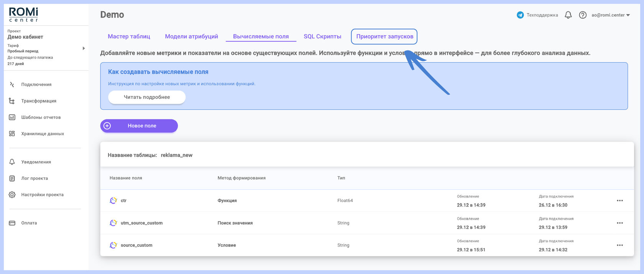Viewport: 644px width, 274px height.
Task: Open the SQL Скрипты tab
Action: coord(322,36)
